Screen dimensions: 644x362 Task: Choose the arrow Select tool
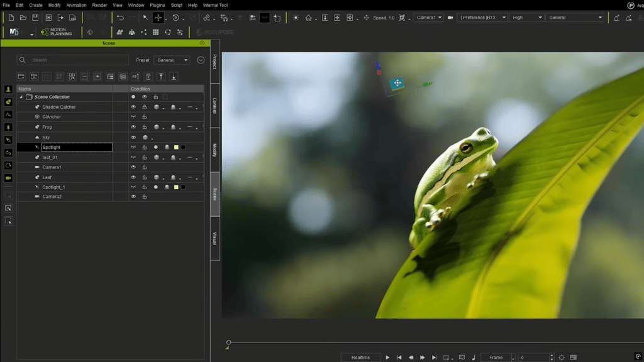145,18
